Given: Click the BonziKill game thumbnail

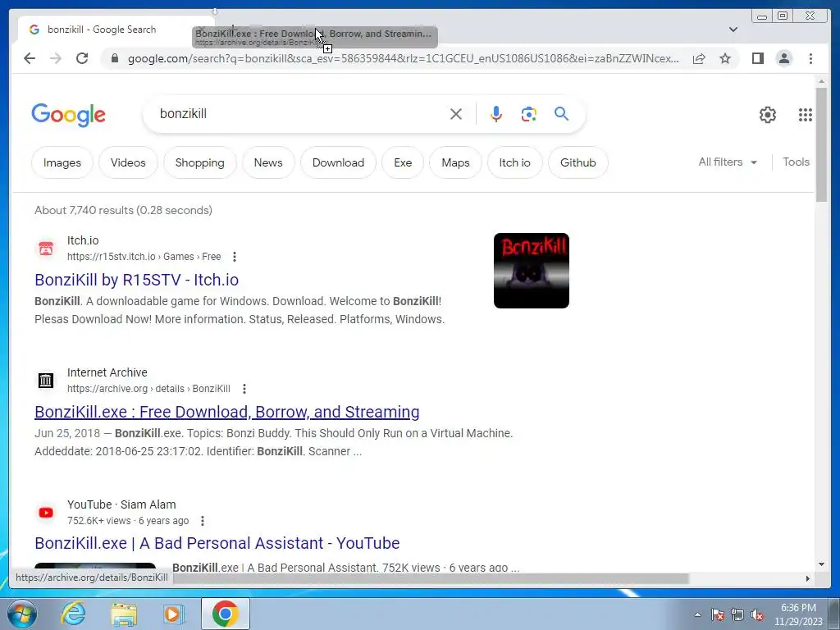Looking at the screenshot, I should pos(532,271).
